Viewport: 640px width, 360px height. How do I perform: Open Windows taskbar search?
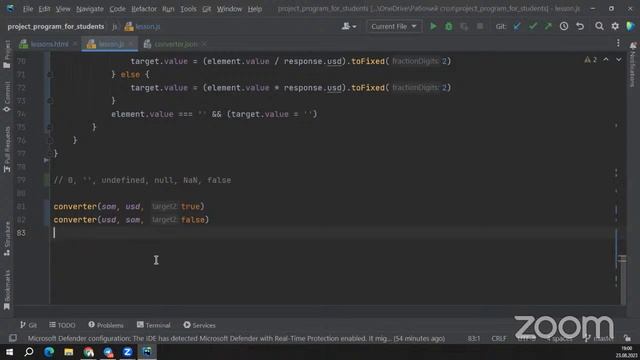coord(29,352)
